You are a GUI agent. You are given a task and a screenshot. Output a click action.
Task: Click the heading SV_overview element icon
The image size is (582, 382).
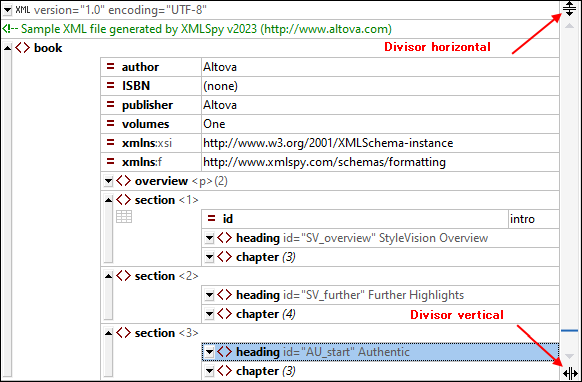(x=225, y=238)
